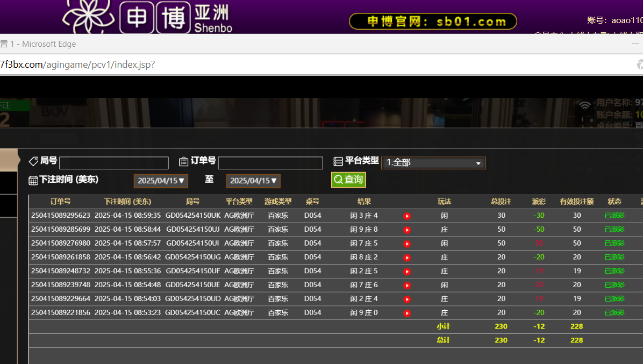This screenshot has width=643, height=364.
Task: Open the end date picker after 至
Action: tap(253, 181)
